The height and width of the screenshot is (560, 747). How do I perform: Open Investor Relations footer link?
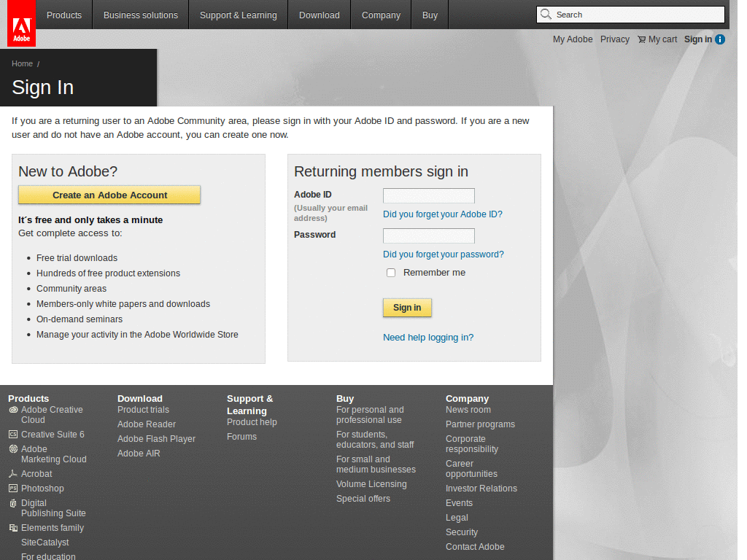(x=481, y=489)
